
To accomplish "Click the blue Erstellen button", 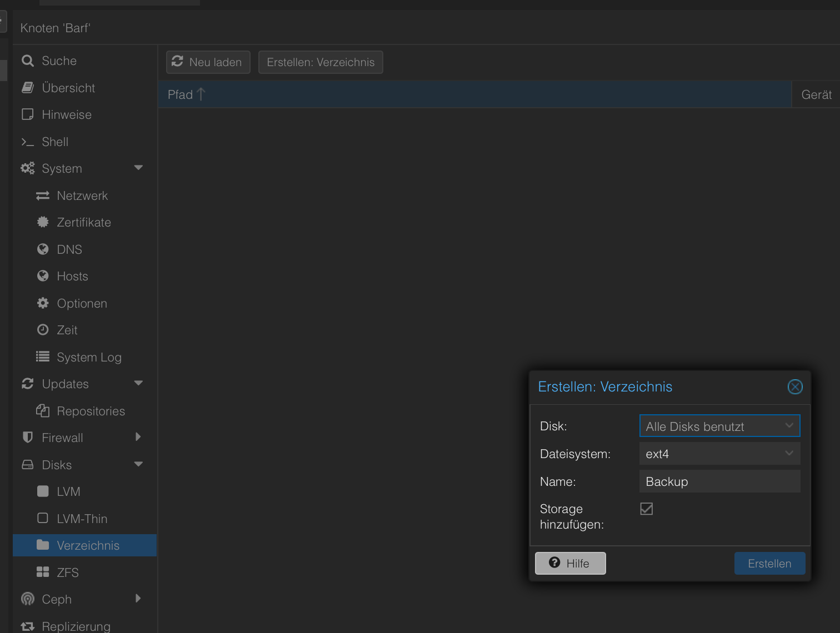I will pyautogui.click(x=769, y=563).
